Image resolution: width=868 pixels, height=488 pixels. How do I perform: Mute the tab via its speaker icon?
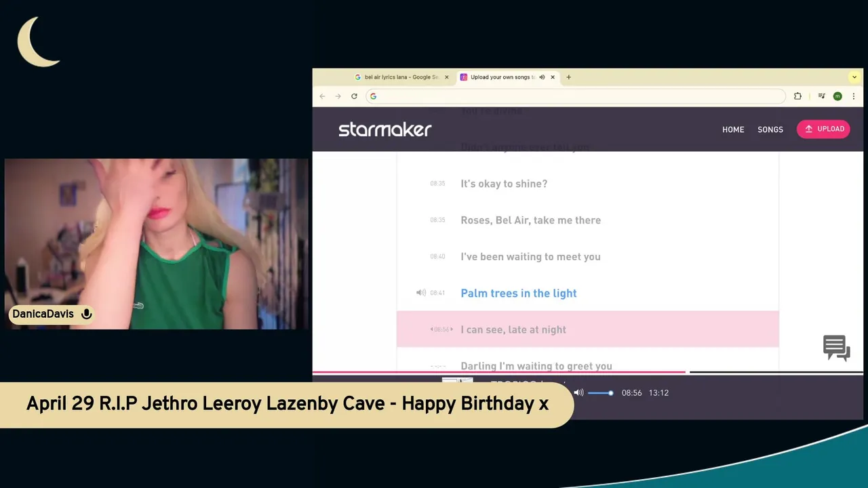click(x=542, y=77)
